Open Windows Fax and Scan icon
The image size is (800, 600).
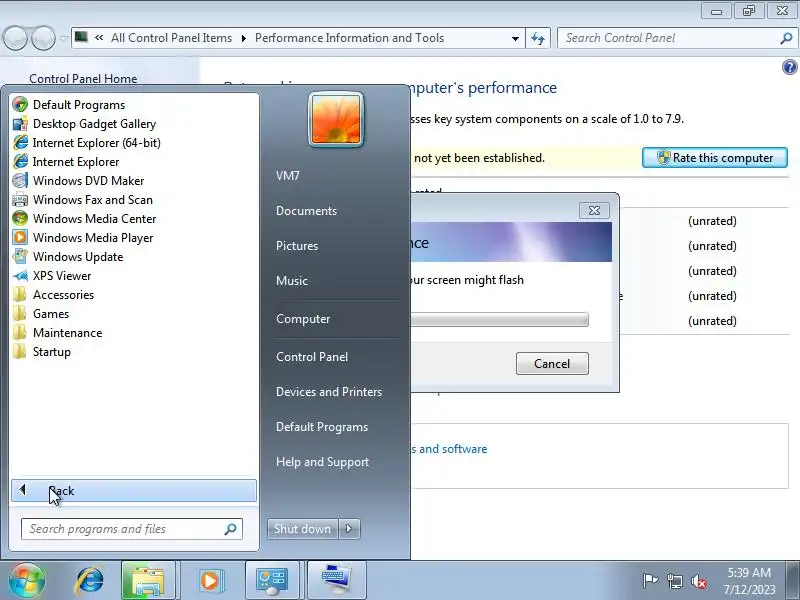[x=20, y=199]
